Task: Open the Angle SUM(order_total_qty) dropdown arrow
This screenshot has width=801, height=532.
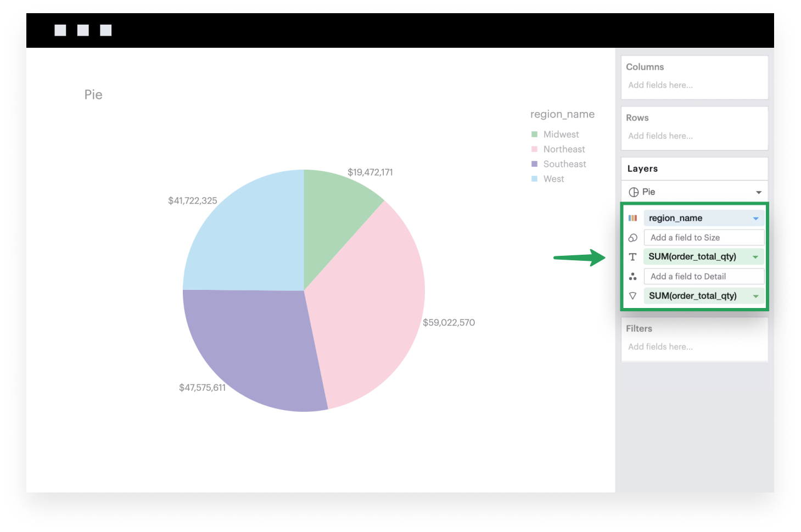Action: [x=755, y=296]
